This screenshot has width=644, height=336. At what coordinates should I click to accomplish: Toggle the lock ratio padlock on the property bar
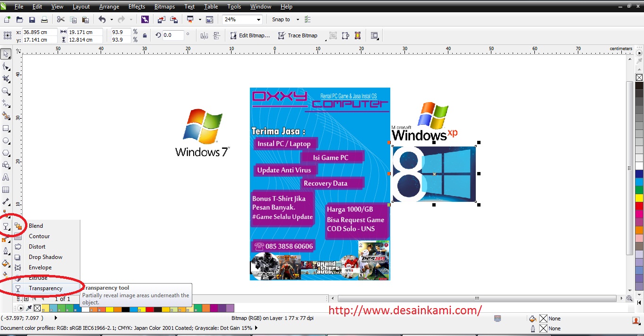point(145,35)
